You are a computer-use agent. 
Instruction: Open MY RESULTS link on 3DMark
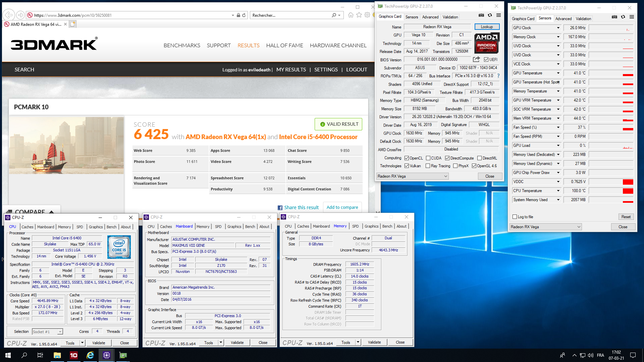pos(291,69)
